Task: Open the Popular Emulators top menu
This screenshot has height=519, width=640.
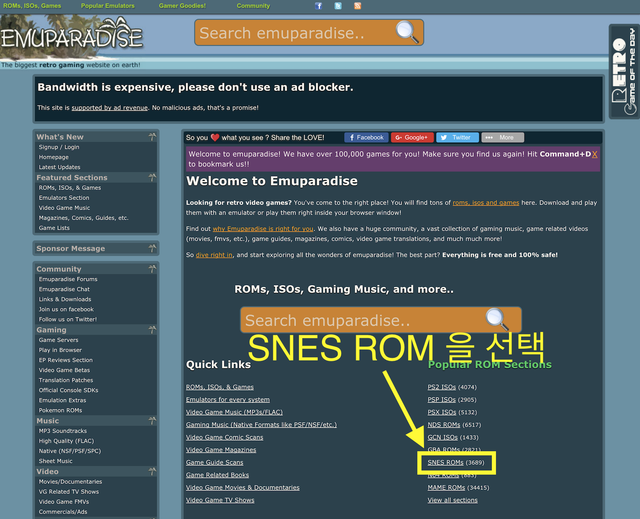Action: pos(108,6)
